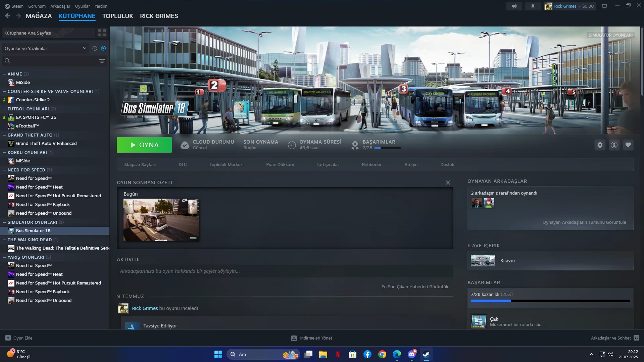The width and height of the screenshot is (644, 362).
Task: Open the Görünüm menu
Action: [x=37, y=6]
